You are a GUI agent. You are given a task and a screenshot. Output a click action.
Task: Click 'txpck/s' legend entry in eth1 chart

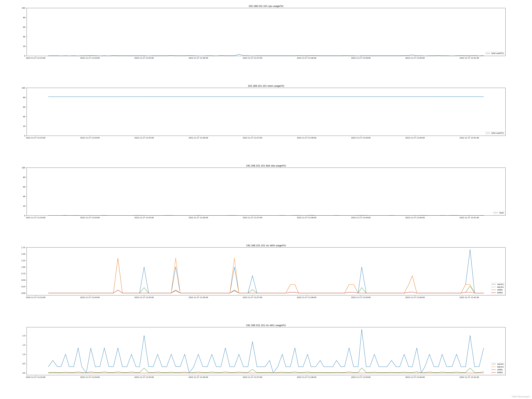[x=498, y=367]
